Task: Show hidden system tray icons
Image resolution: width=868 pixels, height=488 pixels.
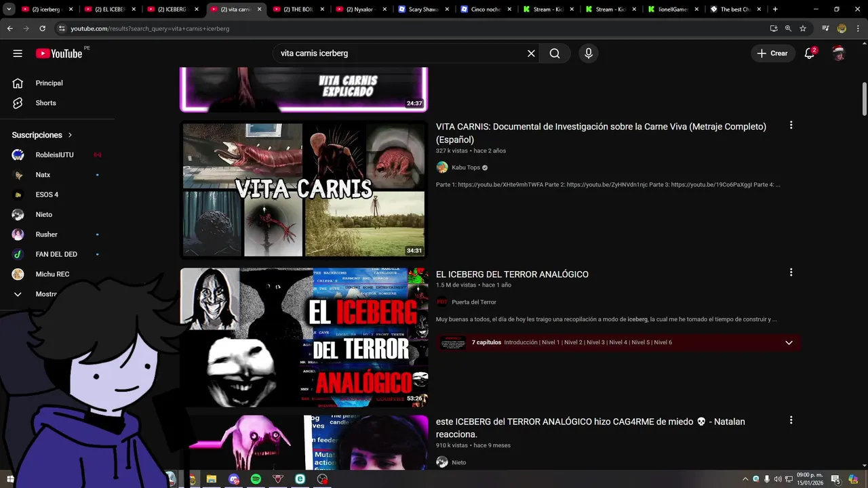Action: click(745, 479)
